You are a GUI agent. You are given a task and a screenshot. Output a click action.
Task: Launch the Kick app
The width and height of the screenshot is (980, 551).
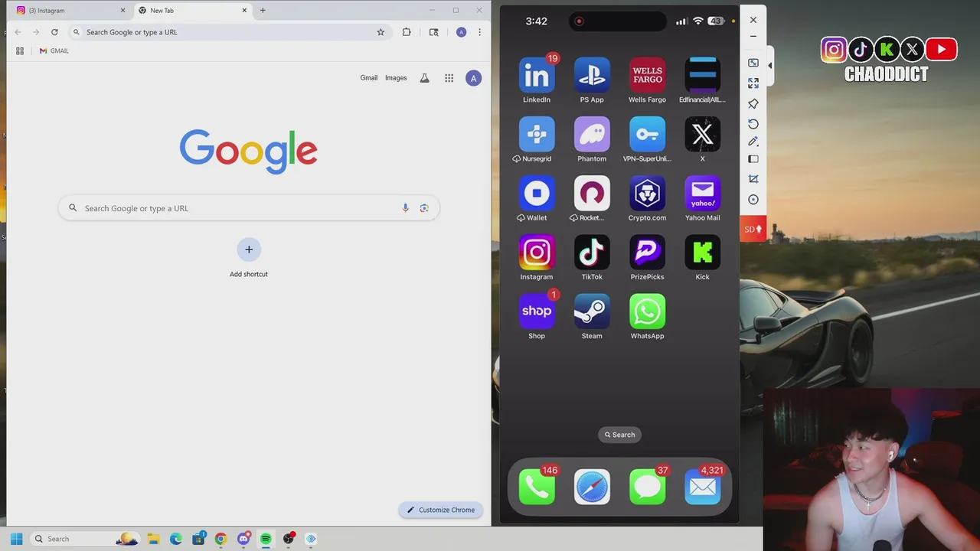pos(702,253)
